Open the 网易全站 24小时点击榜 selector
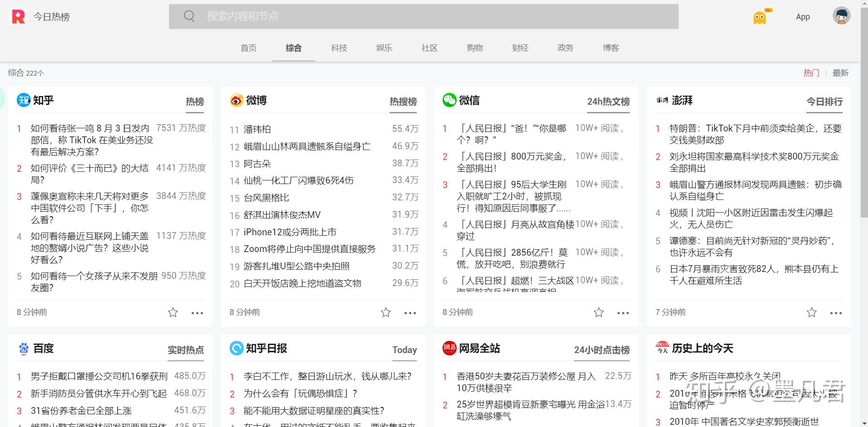The height and width of the screenshot is (427, 868). (602, 350)
